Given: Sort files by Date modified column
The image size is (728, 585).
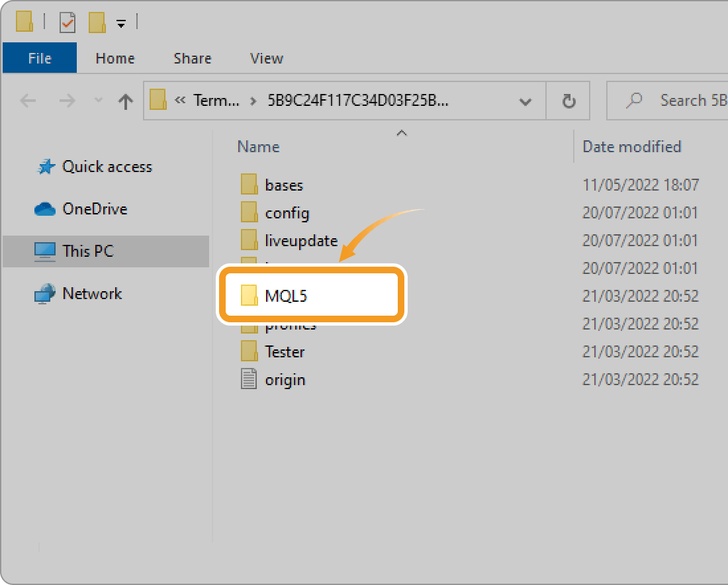Looking at the screenshot, I should [631, 147].
